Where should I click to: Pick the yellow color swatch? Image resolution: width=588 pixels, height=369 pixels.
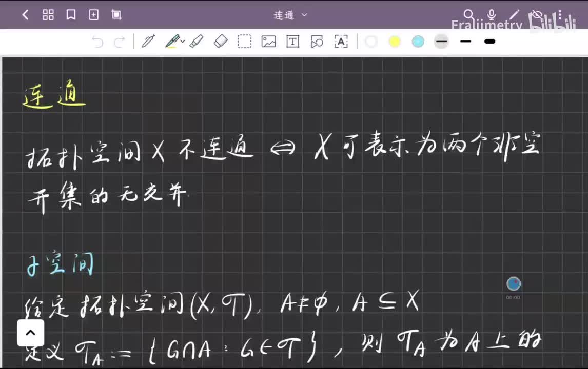coord(394,41)
